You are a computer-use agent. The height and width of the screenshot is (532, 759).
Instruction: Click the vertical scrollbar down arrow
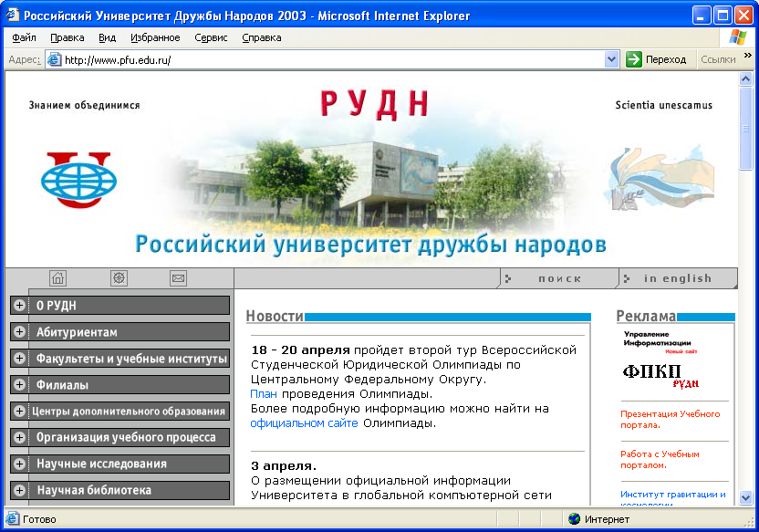pos(746,497)
